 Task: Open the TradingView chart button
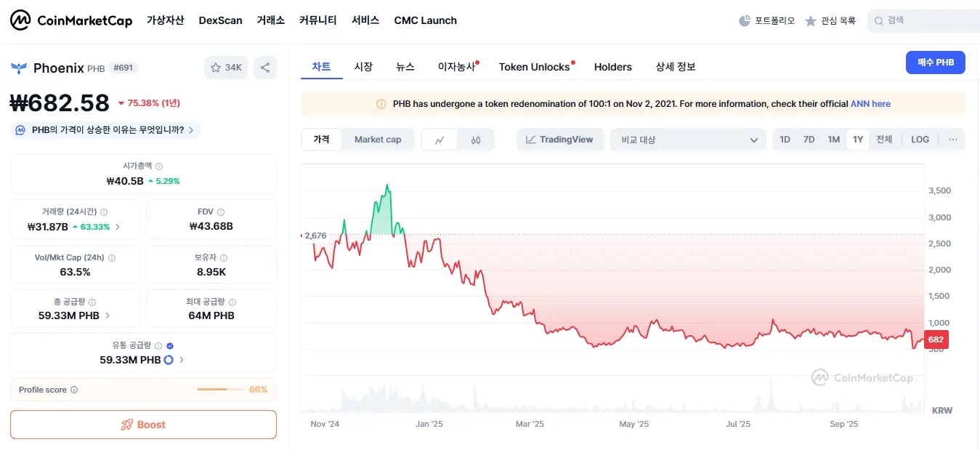(559, 140)
